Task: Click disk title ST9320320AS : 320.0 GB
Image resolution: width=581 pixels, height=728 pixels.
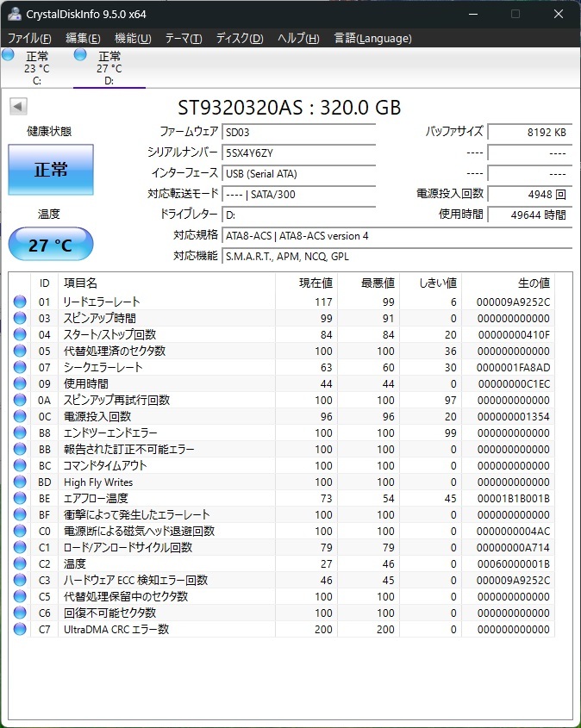Action: (290, 107)
